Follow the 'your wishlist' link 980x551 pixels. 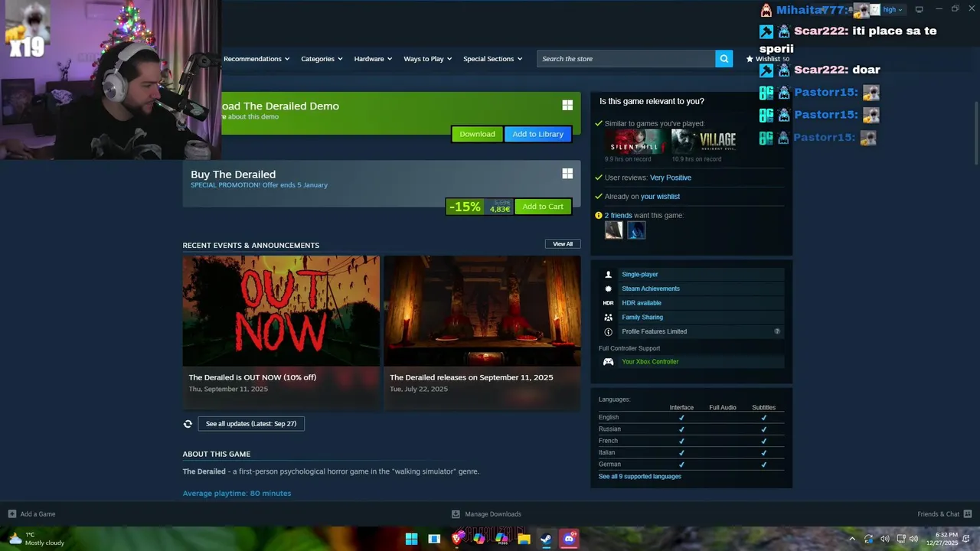point(660,197)
